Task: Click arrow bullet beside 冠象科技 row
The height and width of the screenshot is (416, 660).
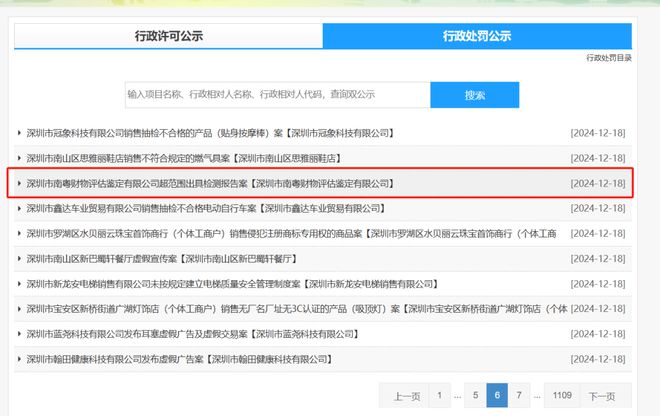Action: pyautogui.click(x=19, y=133)
